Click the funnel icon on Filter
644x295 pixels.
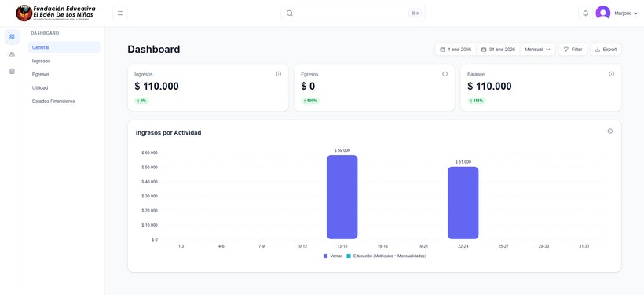(x=566, y=50)
